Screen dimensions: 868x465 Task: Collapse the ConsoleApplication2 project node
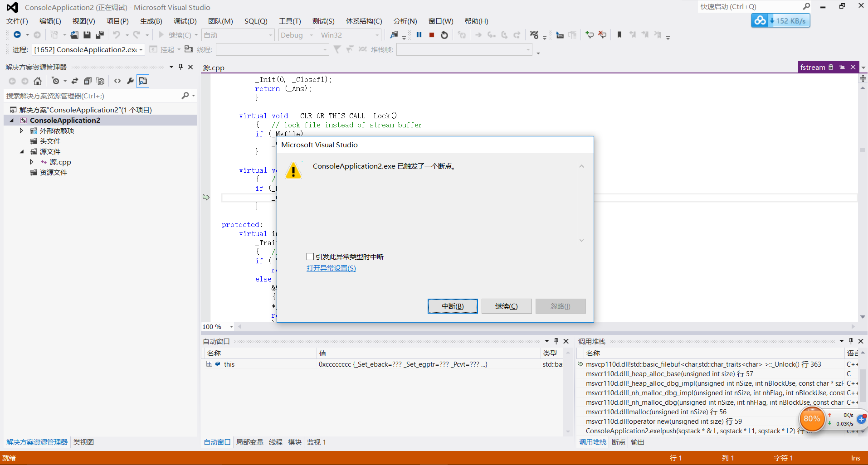tap(12, 120)
